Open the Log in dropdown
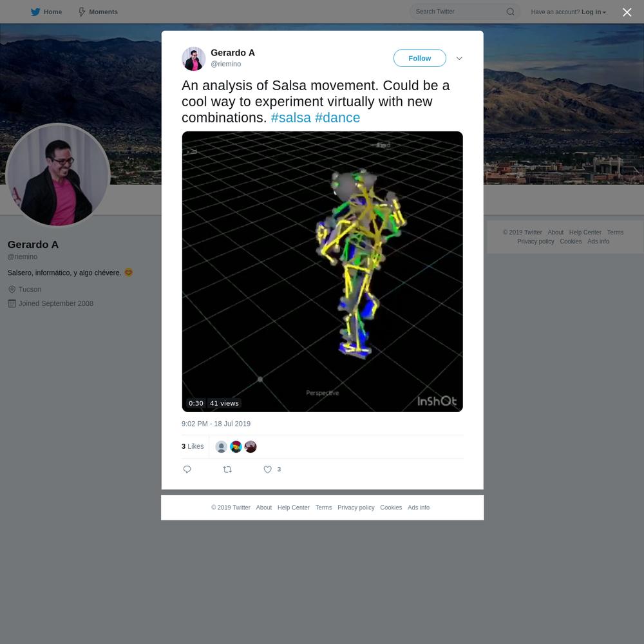Viewport: 644px width, 644px height. [x=594, y=12]
